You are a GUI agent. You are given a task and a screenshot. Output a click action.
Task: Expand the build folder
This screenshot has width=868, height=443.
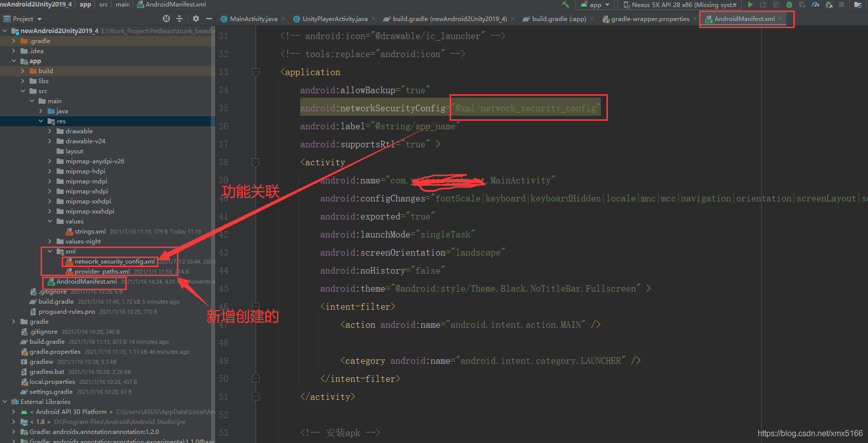coord(23,71)
